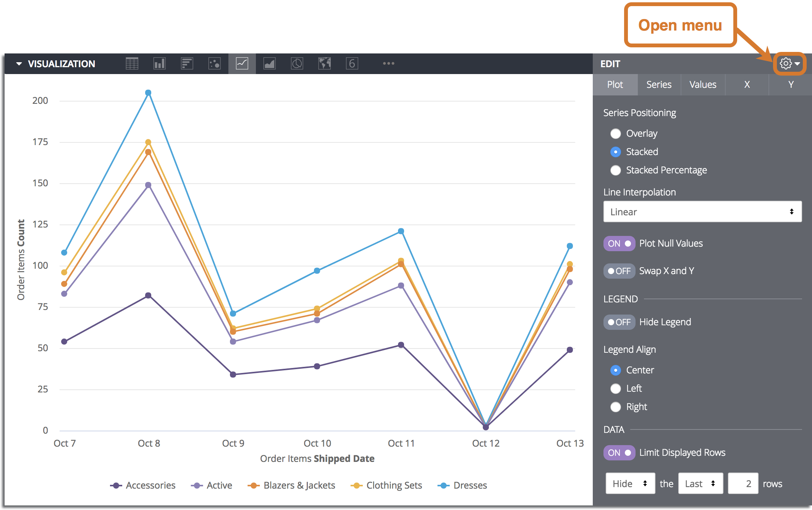Set Legend Align to Right

615,407
